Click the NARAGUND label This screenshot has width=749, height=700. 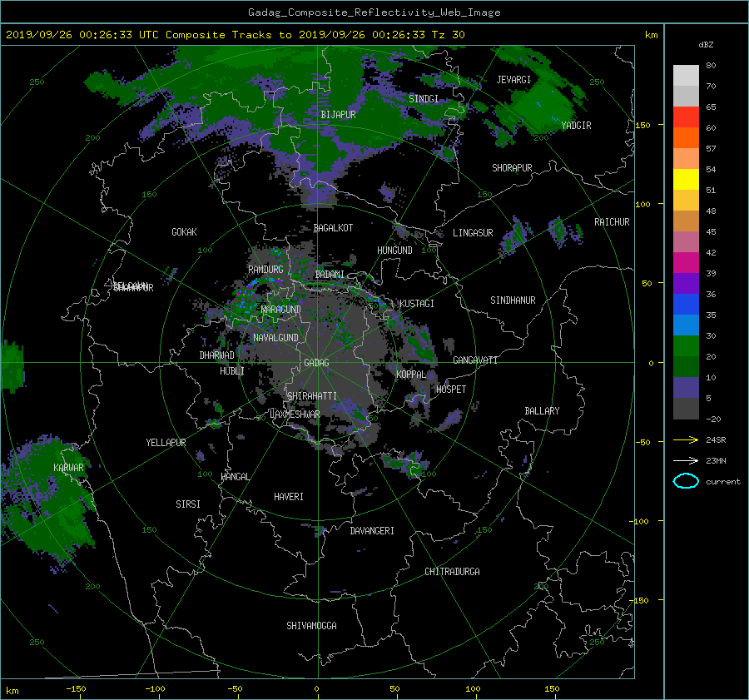(280, 310)
